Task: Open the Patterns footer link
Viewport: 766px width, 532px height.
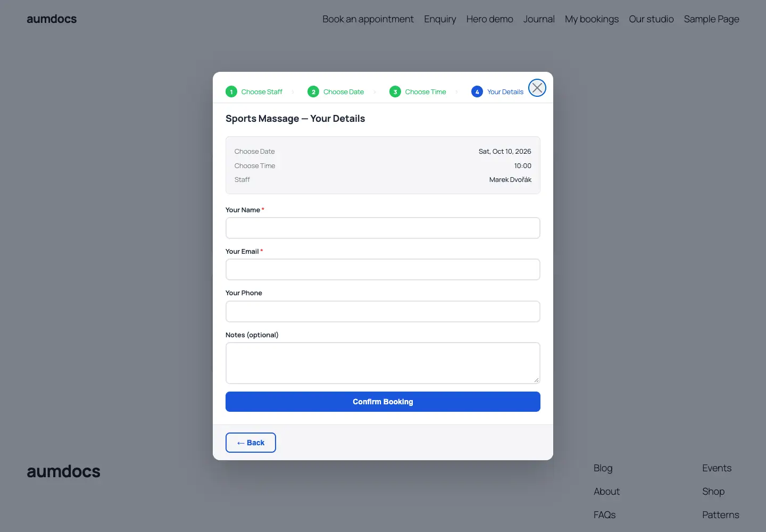Action: [x=721, y=515]
